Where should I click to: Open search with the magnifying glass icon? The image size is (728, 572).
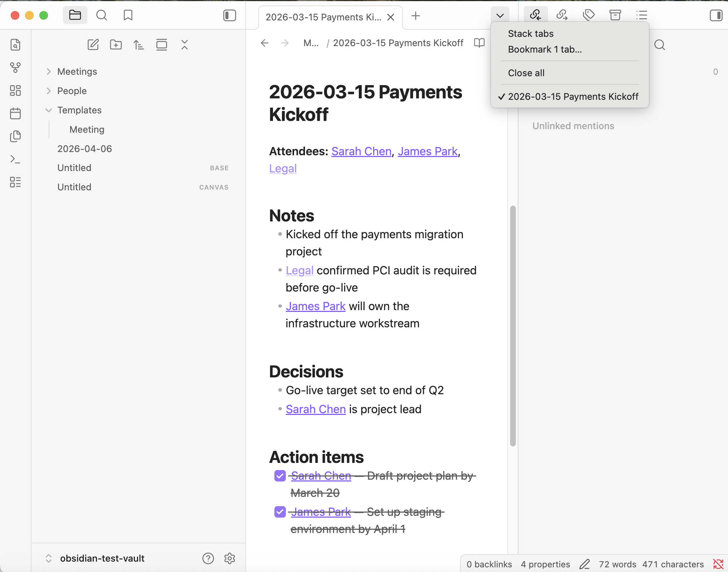click(x=102, y=15)
